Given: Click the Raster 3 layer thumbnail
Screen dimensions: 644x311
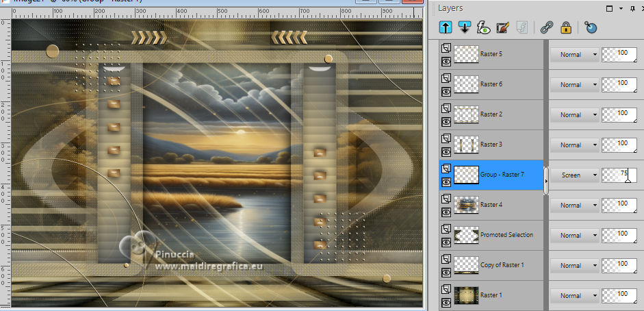Looking at the screenshot, I should 466,145.
